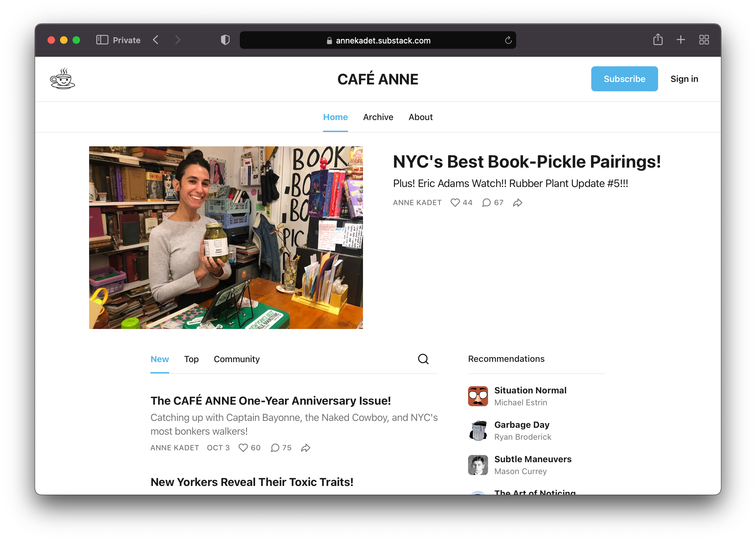Toggle the Safari sidebar icon
The width and height of the screenshot is (756, 541).
pos(102,40)
